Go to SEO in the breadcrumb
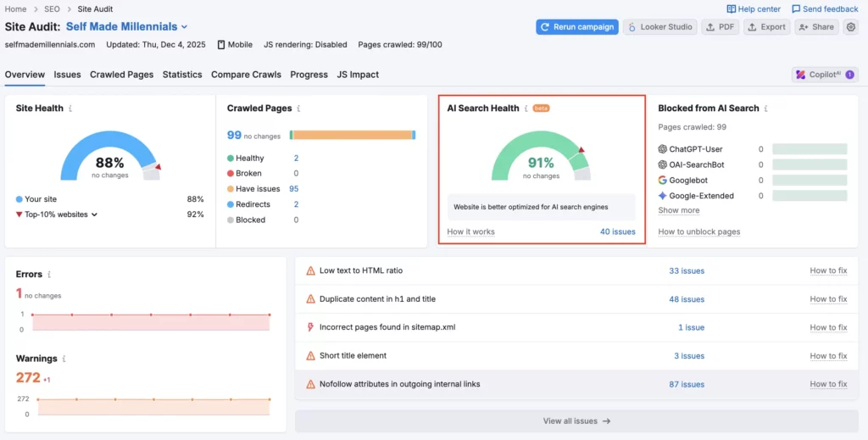Image resolution: width=868 pixels, height=440 pixels. tap(52, 8)
